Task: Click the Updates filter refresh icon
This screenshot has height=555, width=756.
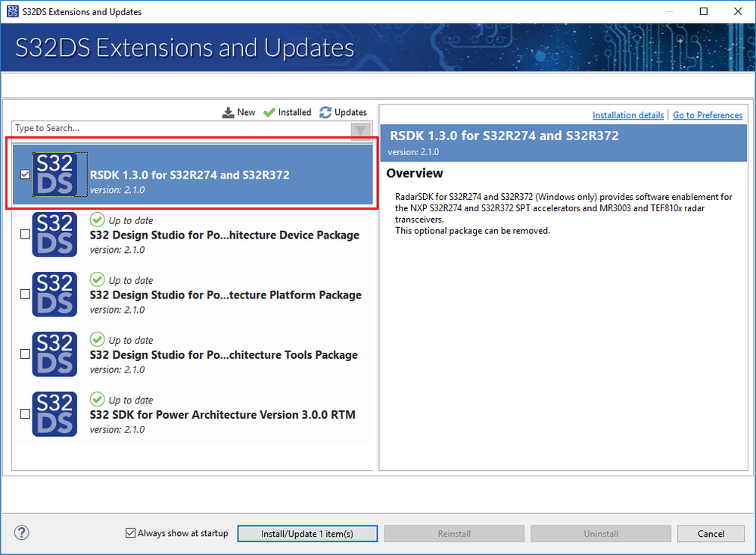Action: click(x=325, y=113)
